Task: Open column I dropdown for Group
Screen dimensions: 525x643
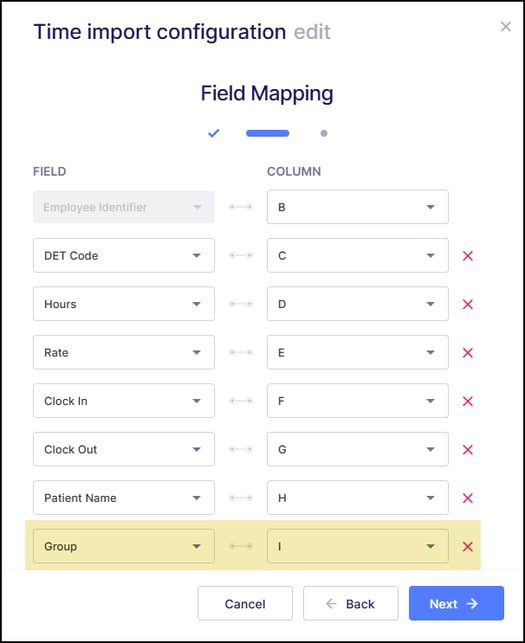Action: [358, 546]
